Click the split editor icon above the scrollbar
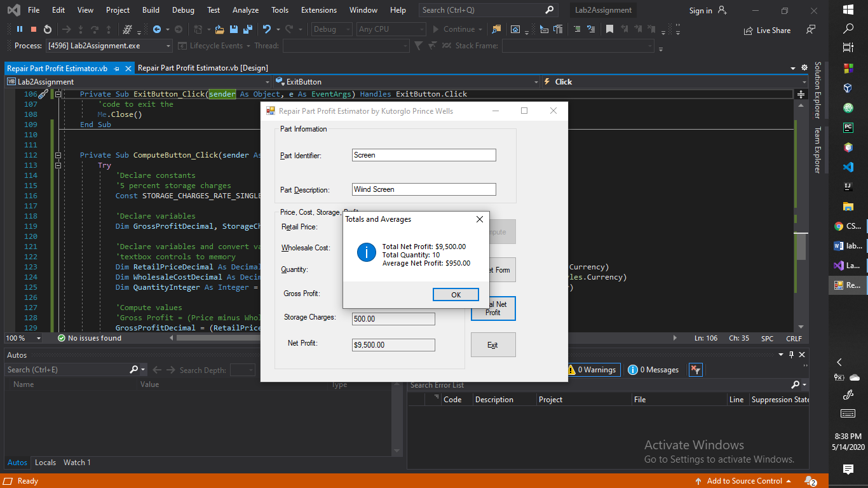Viewport: 868px width, 488px height. point(801,94)
